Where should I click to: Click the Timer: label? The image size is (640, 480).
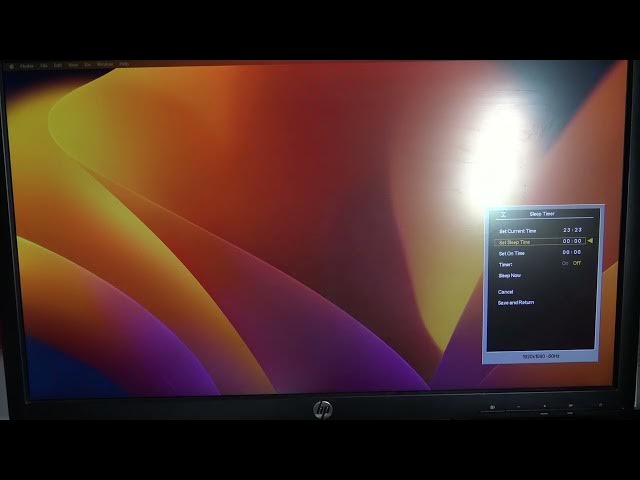(x=505, y=264)
